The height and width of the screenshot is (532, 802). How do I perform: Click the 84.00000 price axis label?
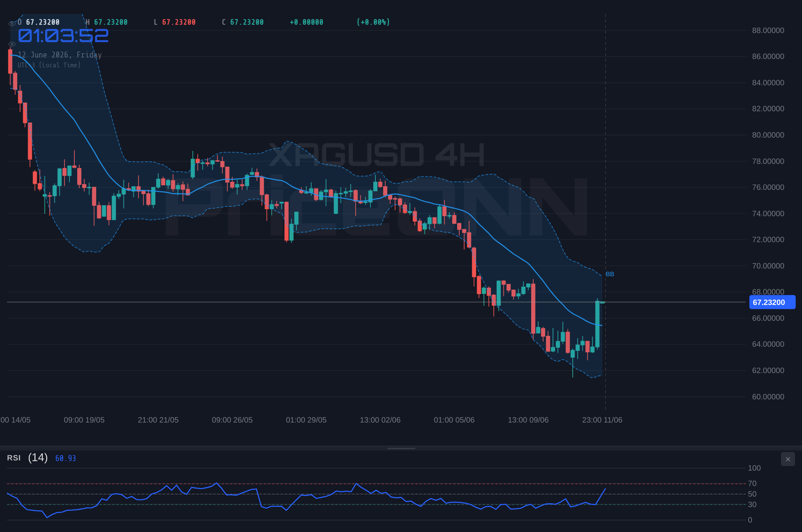click(x=768, y=83)
